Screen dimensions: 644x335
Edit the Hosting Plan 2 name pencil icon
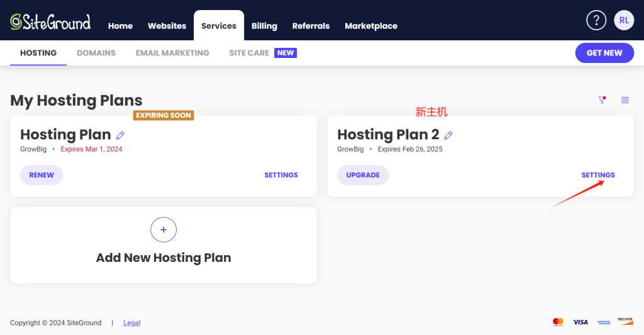pos(448,135)
